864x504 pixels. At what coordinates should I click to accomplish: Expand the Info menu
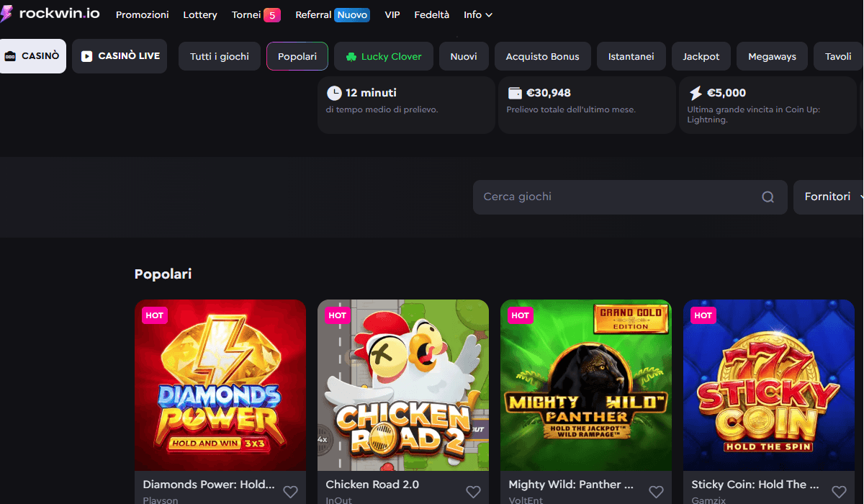478,15
